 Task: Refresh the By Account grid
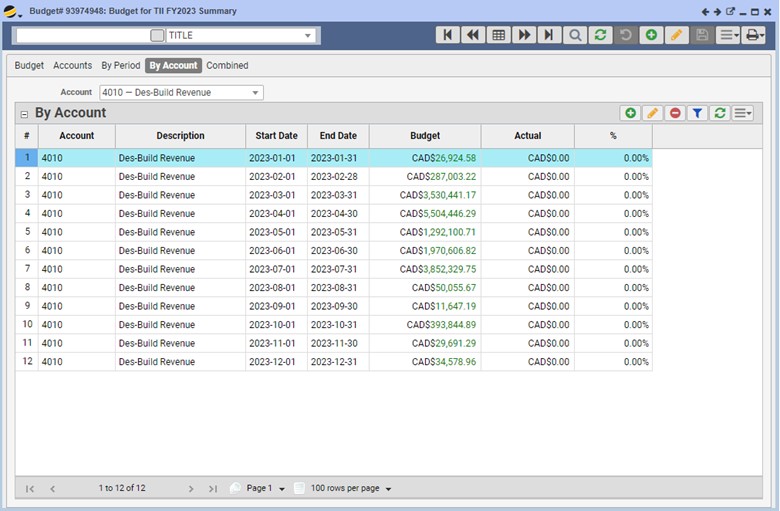720,113
